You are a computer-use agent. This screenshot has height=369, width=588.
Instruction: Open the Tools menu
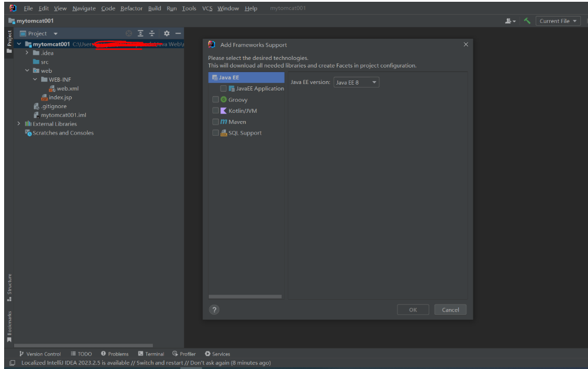pyautogui.click(x=189, y=8)
